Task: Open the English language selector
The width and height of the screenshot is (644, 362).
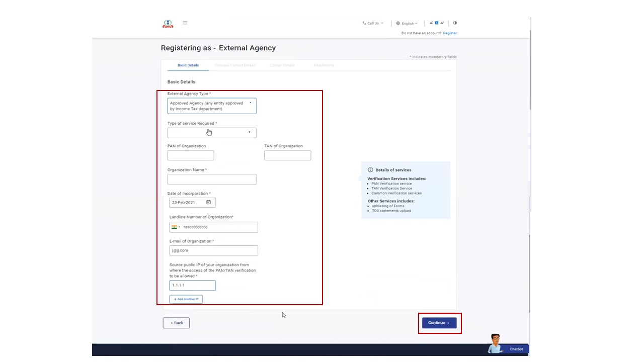Action: pos(407,23)
